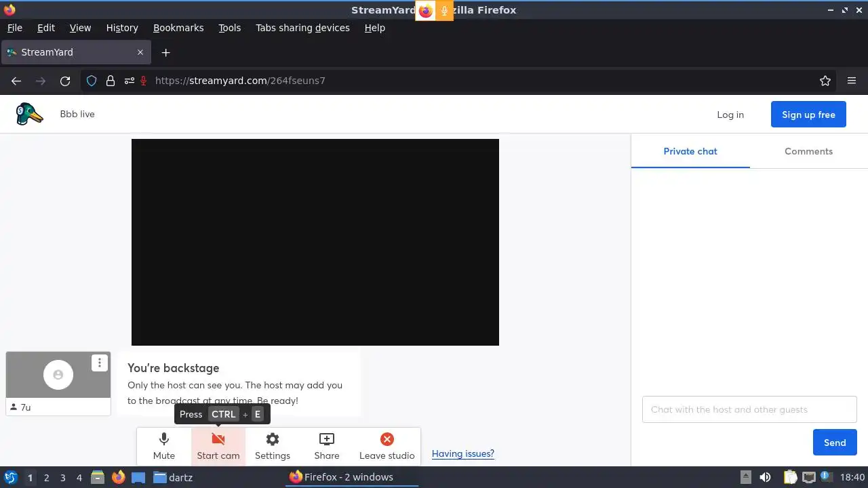Viewport: 868px width, 488px height.
Task: Open the tracking protection shield icon
Action: tap(92, 81)
